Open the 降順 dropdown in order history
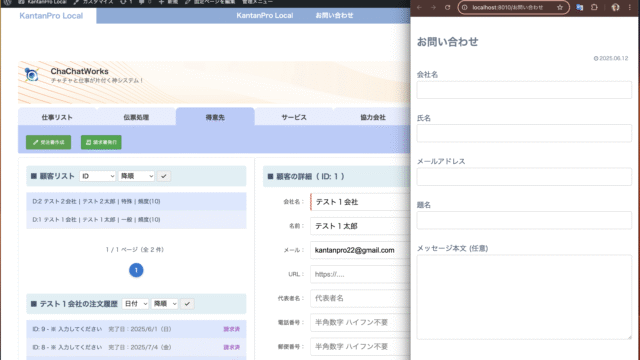This screenshot has height=360, width=640. click(164, 304)
